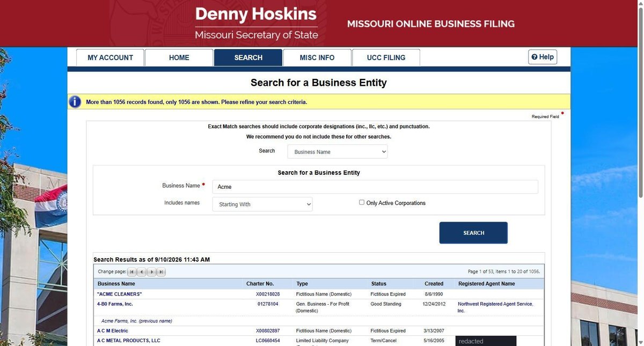Toggle Only Active Corporations checkbox
Image resolution: width=644 pixels, height=346 pixels.
[x=362, y=203]
